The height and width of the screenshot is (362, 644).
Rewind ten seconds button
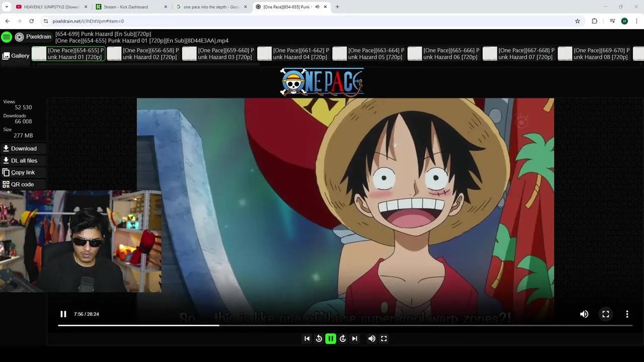click(319, 339)
